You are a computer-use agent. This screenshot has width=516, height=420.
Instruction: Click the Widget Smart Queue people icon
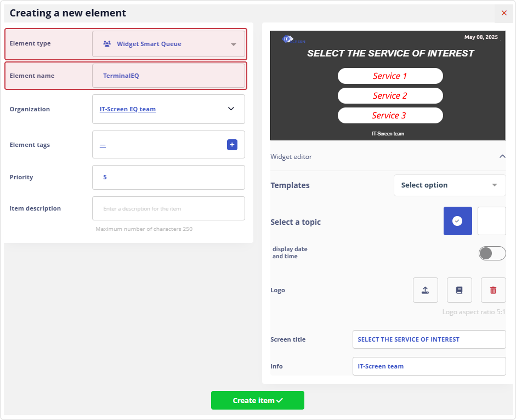107,44
